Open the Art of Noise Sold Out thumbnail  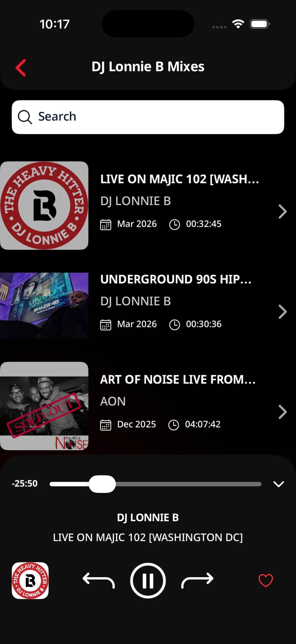pyautogui.click(x=44, y=406)
